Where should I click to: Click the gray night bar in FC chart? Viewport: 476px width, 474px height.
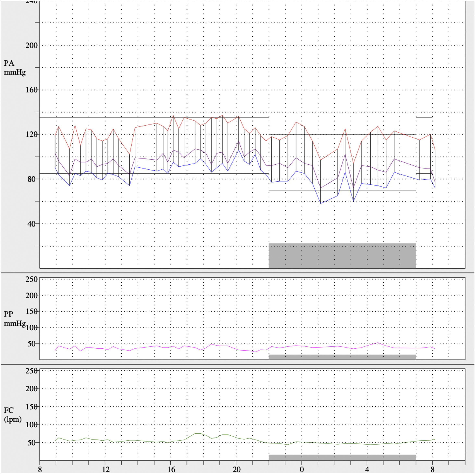click(x=342, y=457)
